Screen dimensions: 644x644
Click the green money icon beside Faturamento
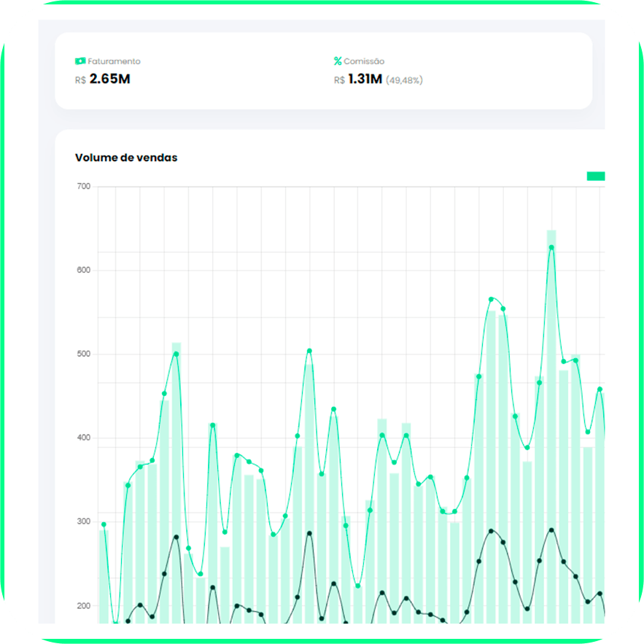click(80, 61)
